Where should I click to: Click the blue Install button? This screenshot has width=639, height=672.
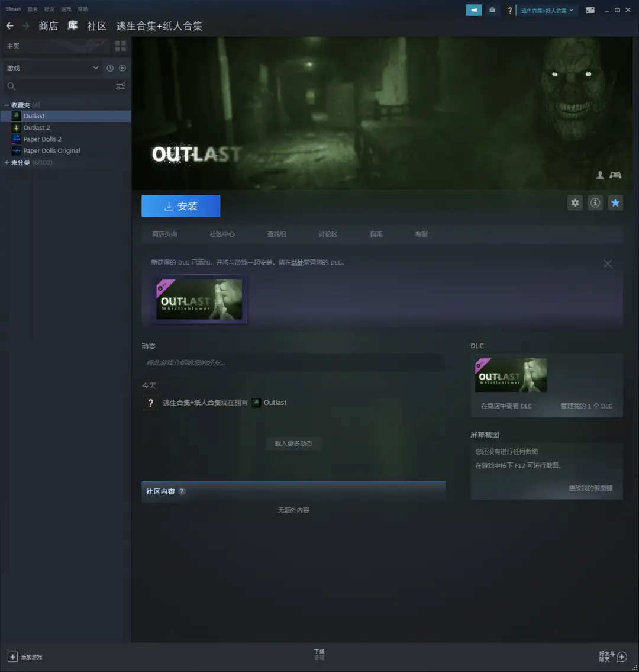180,206
